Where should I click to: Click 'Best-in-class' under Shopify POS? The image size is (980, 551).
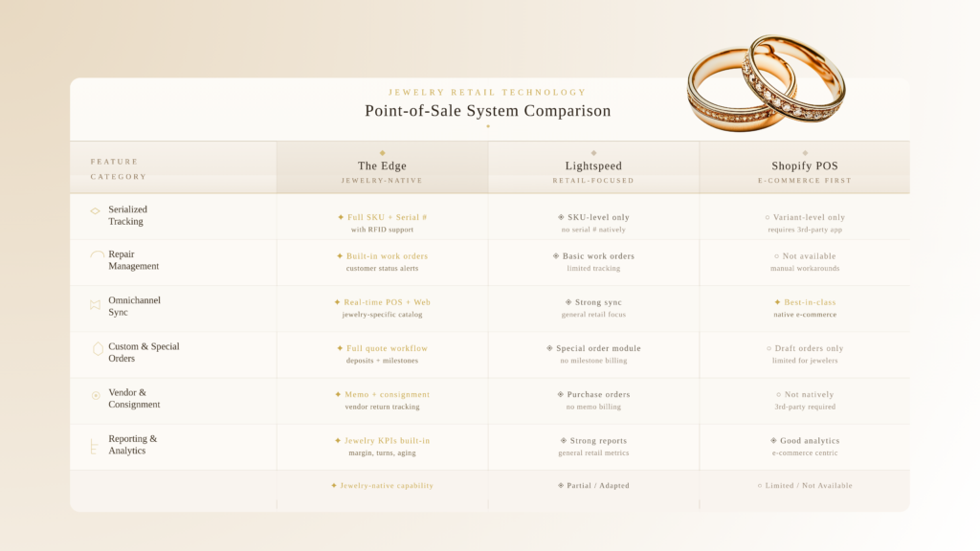[804, 302]
